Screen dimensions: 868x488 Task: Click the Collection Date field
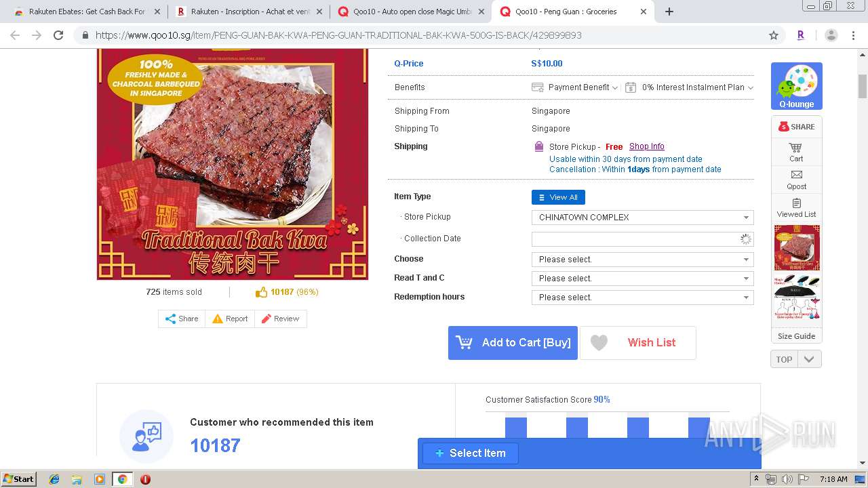(642, 239)
